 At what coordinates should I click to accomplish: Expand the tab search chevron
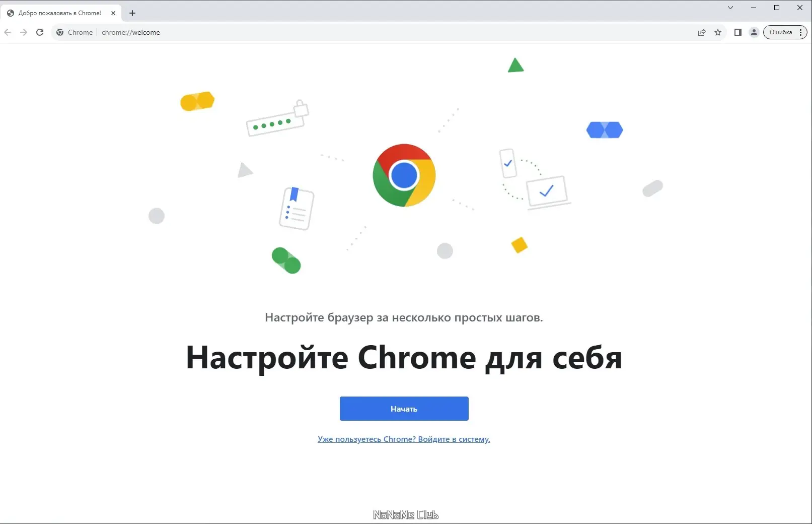[730, 8]
